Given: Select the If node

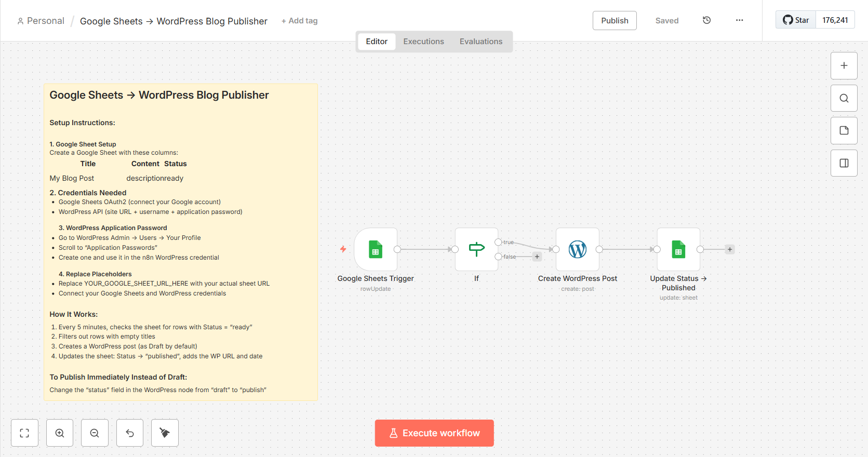Looking at the screenshot, I should point(476,249).
